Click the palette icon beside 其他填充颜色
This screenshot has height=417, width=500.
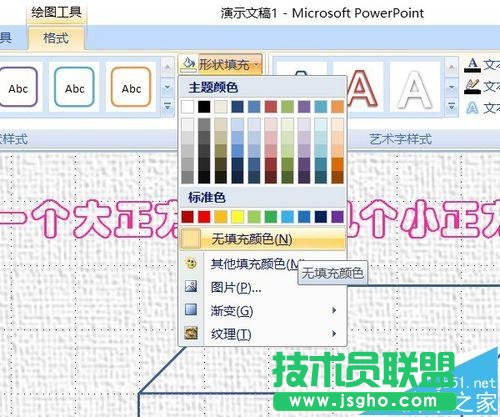(x=191, y=263)
